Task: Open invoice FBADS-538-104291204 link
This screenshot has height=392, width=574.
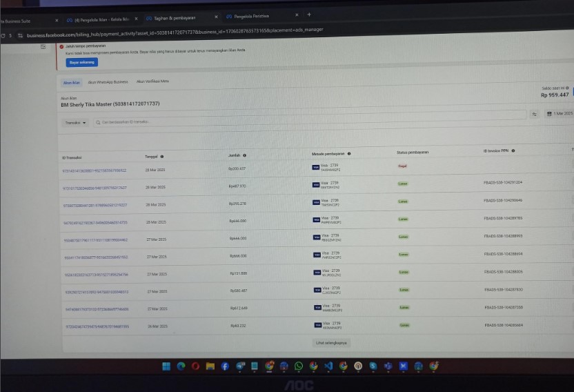Action: 503,183
